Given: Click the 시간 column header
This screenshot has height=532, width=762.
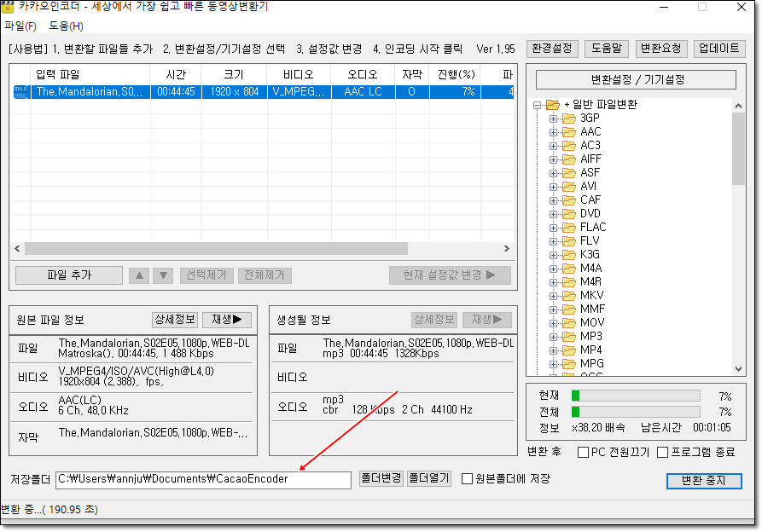Looking at the screenshot, I should [x=176, y=75].
